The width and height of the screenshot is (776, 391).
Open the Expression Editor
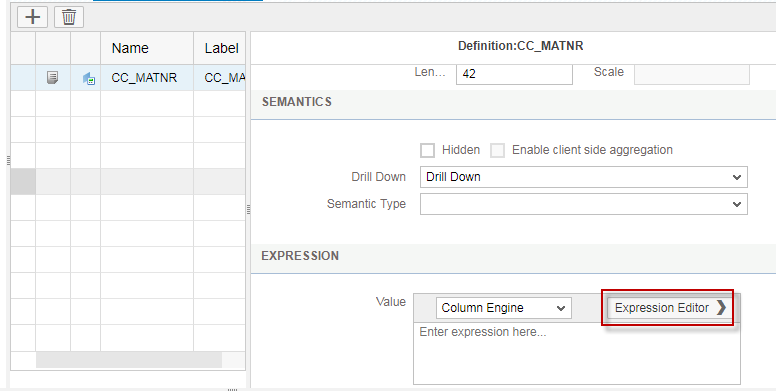[x=668, y=308]
